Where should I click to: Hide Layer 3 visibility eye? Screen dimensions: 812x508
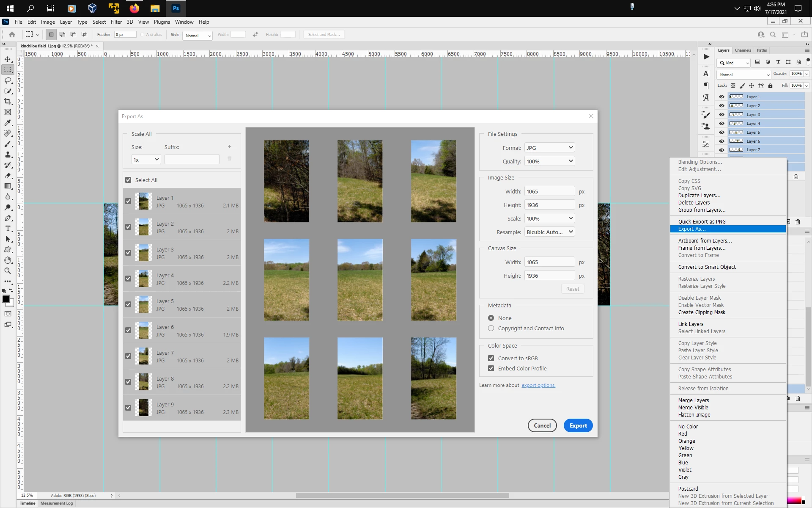point(721,115)
